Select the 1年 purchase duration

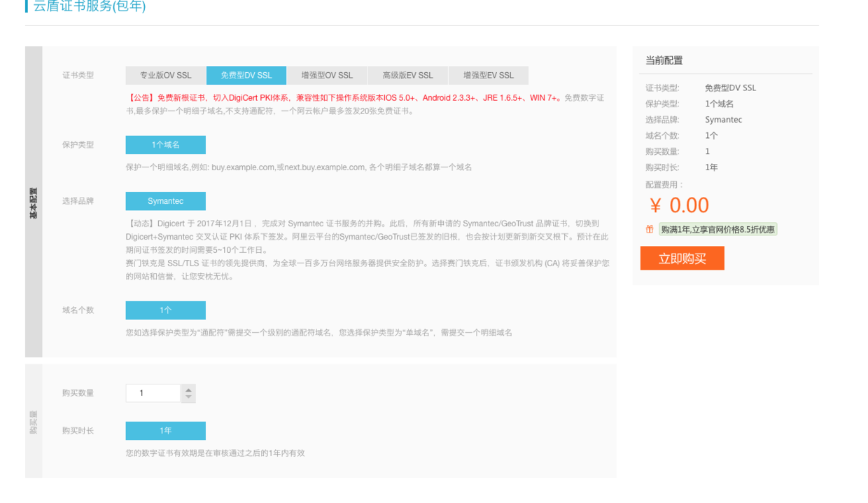(166, 431)
